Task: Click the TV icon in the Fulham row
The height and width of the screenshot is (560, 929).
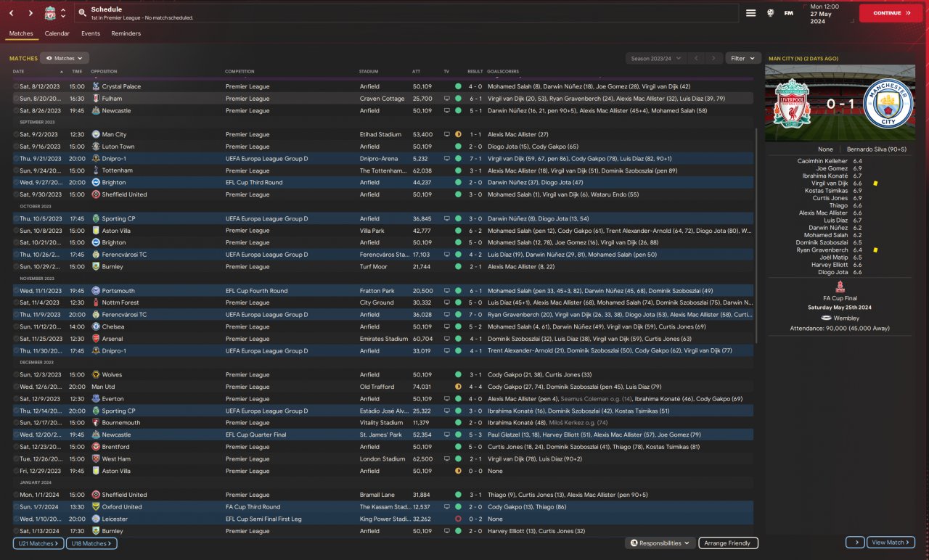Action: (x=446, y=99)
